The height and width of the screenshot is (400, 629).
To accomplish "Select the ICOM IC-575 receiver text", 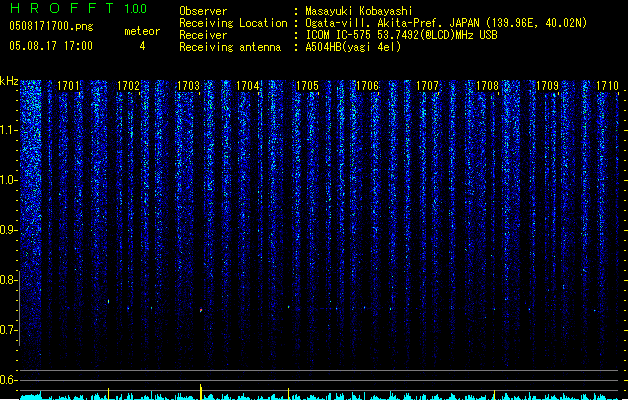I will point(401,35).
